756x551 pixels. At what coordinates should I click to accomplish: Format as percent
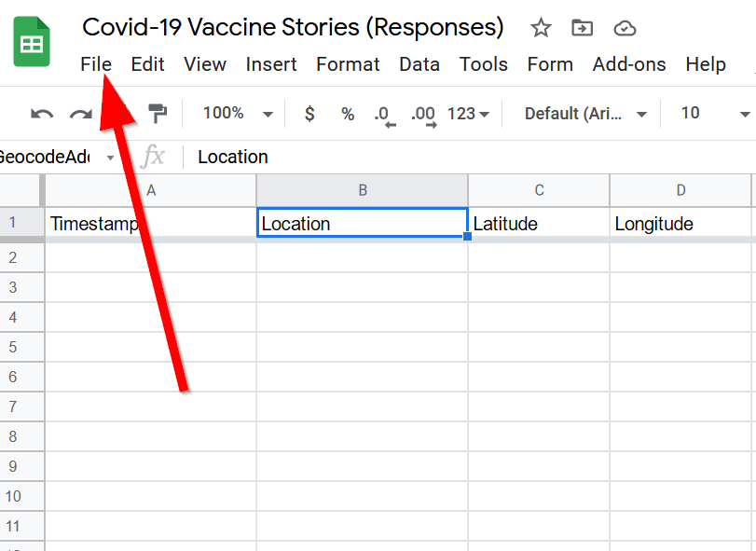click(348, 114)
